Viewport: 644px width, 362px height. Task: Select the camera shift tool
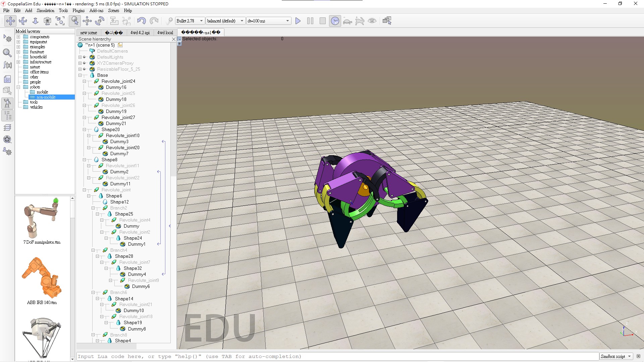pyautogui.click(x=35, y=21)
